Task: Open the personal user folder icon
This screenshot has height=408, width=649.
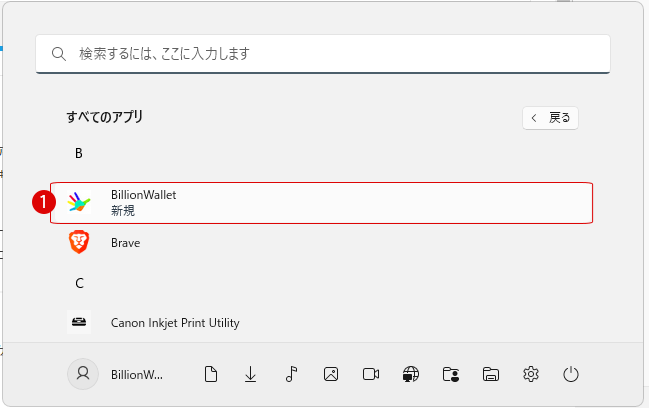Action: (451, 374)
